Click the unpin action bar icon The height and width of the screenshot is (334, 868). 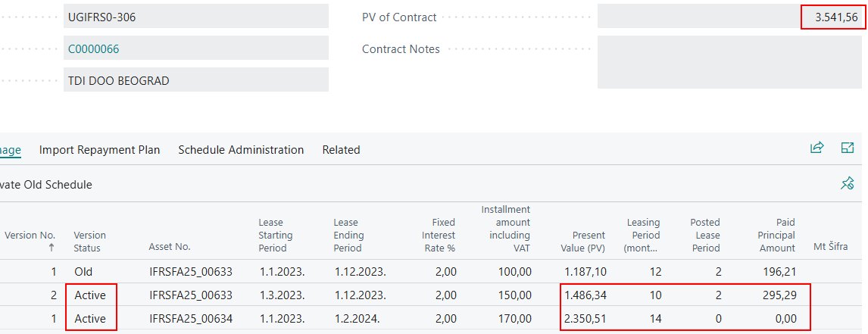pyautogui.click(x=847, y=184)
